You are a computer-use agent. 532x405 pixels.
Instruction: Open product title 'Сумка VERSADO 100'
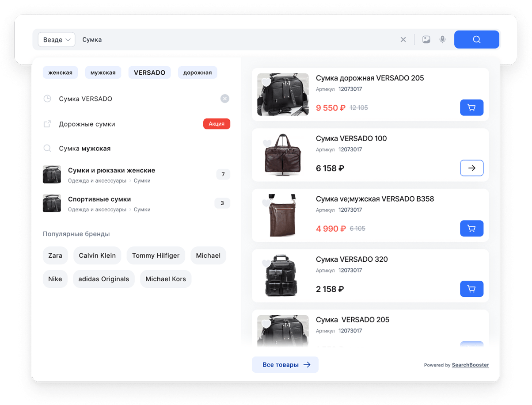pos(351,138)
